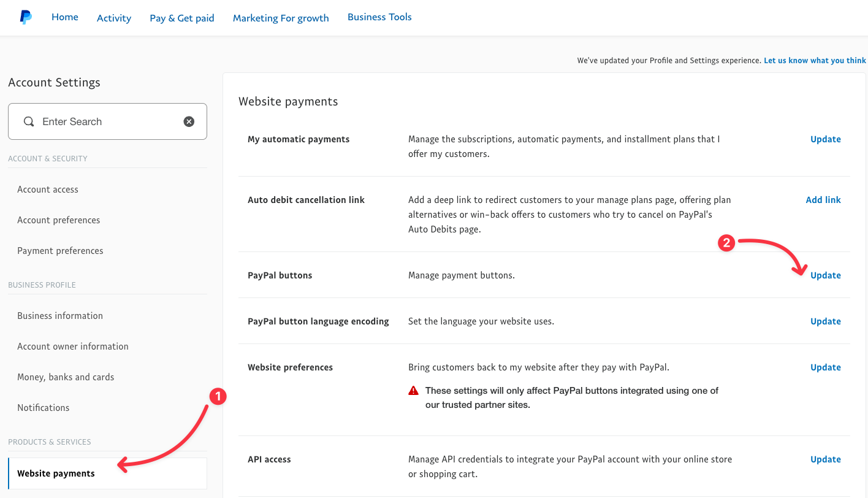Click 'Manage the subscriptions' description text

point(564,147)
